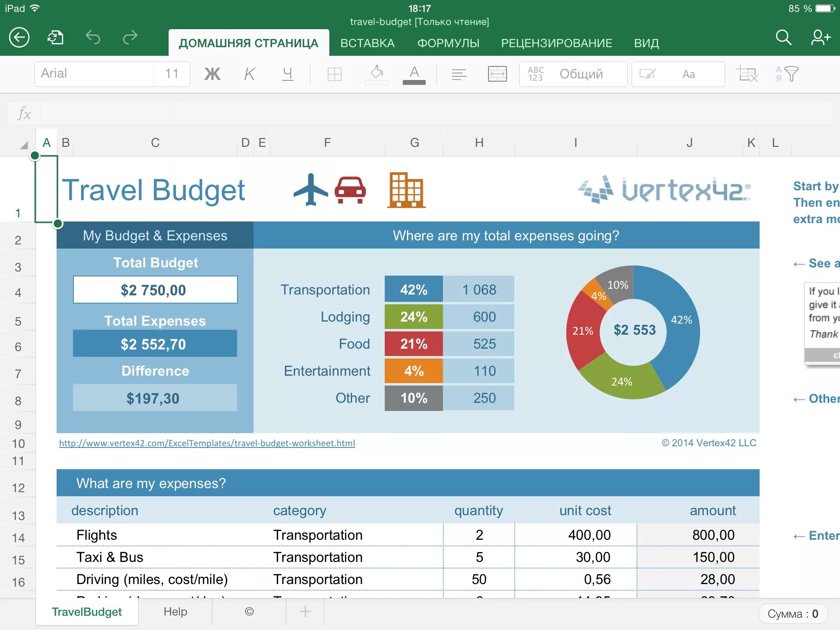This screenshot has width=840, height=630.
Task: Click the redo arrow icon
Action: 130,38
